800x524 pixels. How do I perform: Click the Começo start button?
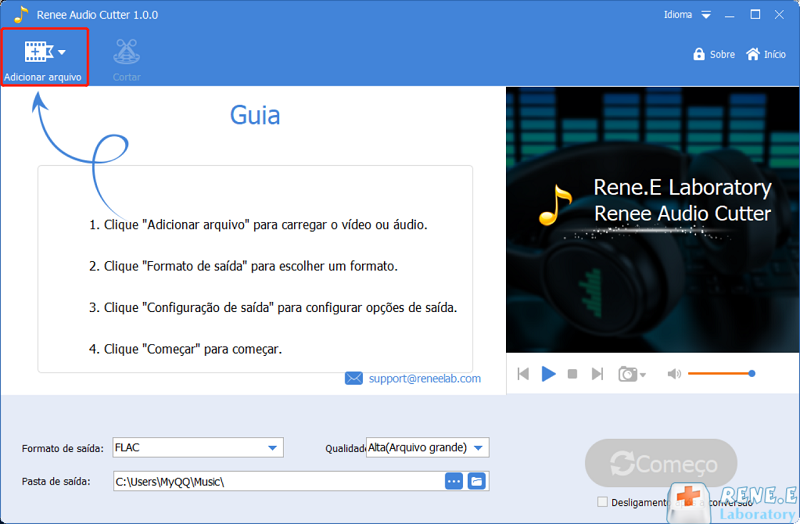661,463
